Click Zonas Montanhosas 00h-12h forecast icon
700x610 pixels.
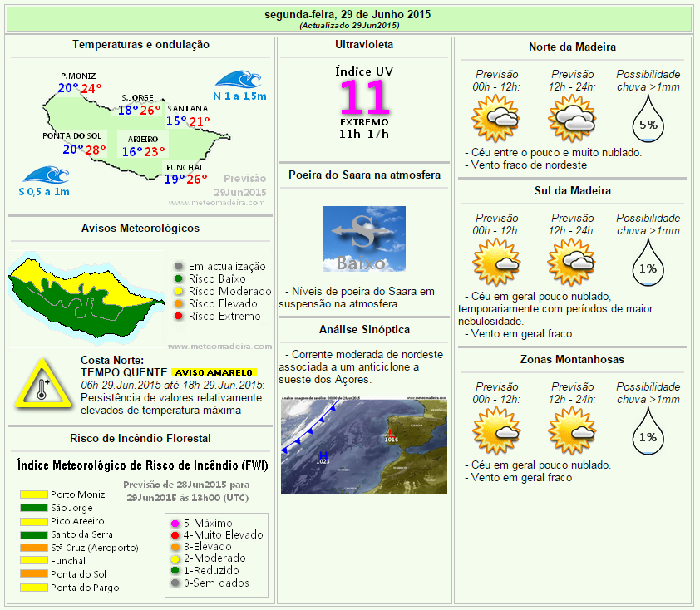pyautogui.click(x=496, y=430)
